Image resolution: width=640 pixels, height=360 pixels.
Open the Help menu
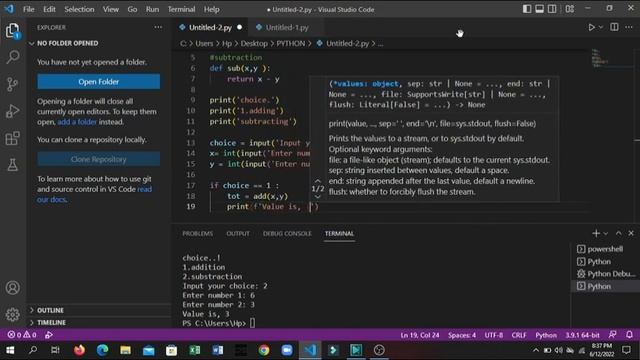click(211, 9)
